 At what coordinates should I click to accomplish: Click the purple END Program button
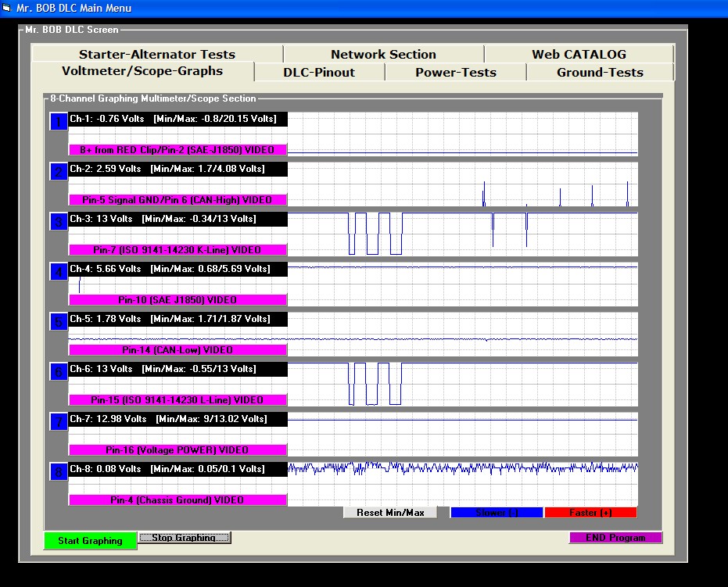(x=615, y=537)
